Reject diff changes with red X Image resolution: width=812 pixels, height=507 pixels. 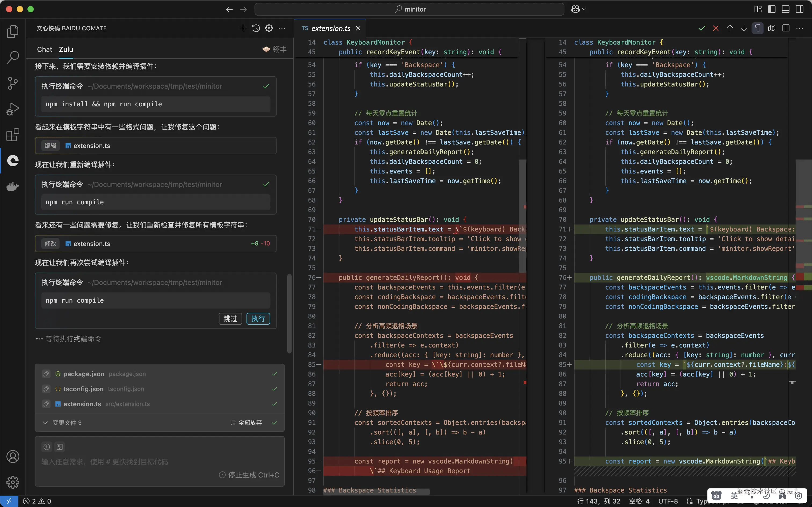(x=716, y=28)
